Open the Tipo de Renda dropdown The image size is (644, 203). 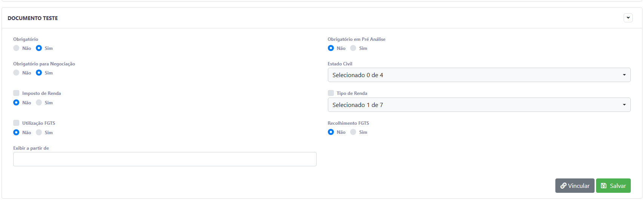coord(479,105)
